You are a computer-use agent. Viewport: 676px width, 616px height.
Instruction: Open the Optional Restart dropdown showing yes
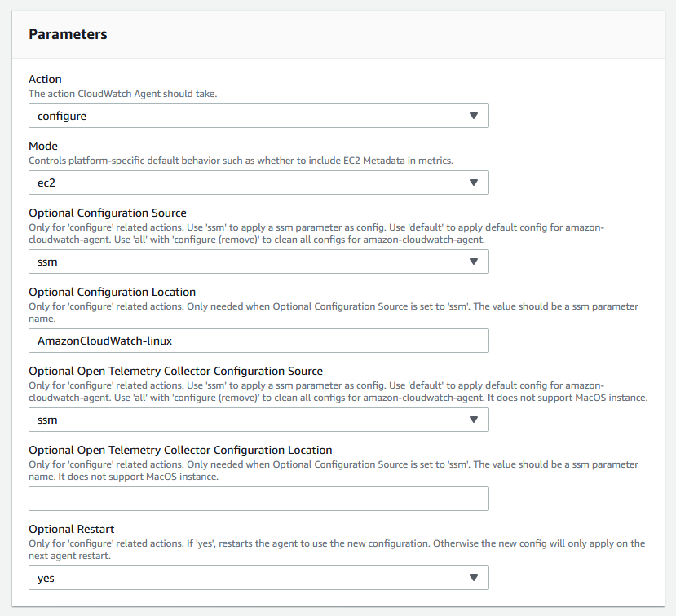(258, 578)
